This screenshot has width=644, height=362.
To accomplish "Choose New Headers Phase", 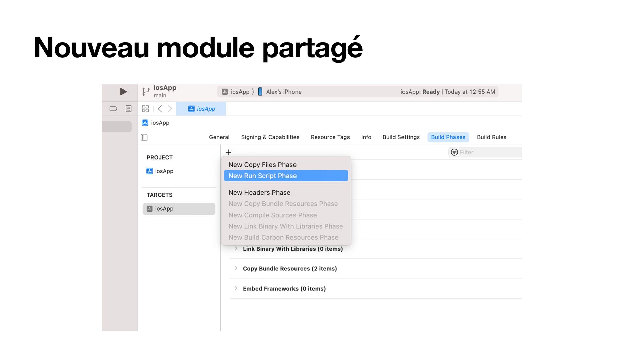I will coord(286,193).
